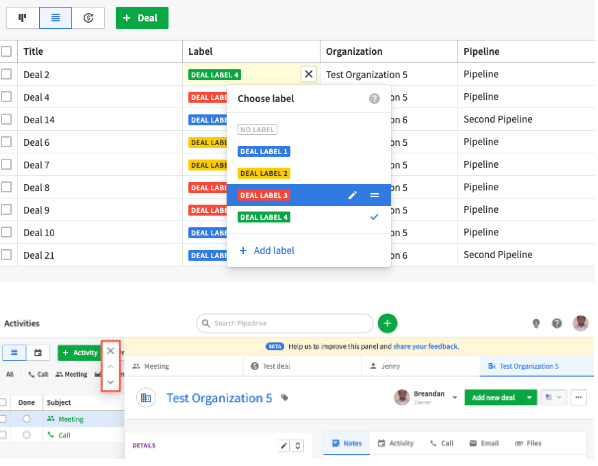This screenshot has height=466, width=598.
Task: Select the list view icon
Action: 55,18
